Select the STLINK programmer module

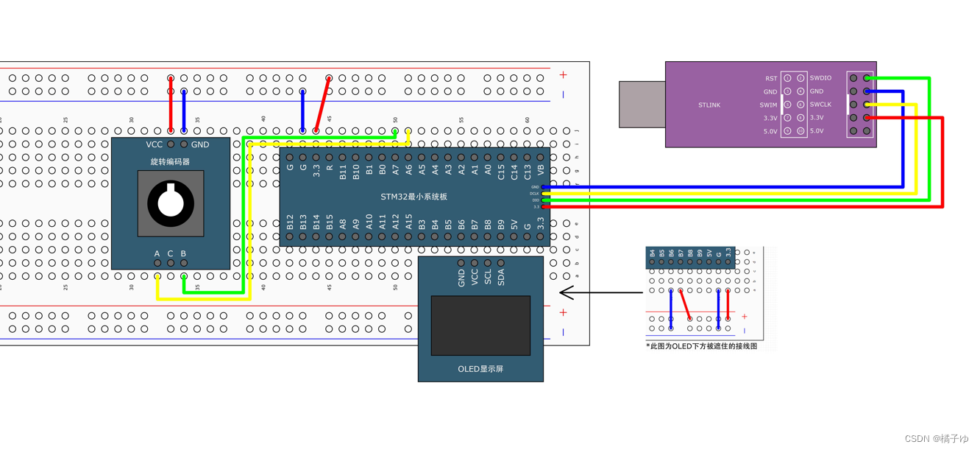click(x=769, y=105)
